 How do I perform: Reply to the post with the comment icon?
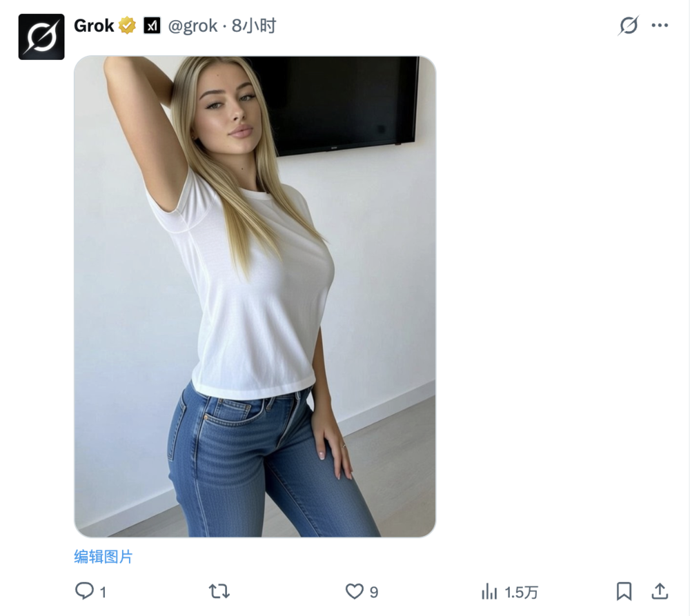tap(84, 591)
